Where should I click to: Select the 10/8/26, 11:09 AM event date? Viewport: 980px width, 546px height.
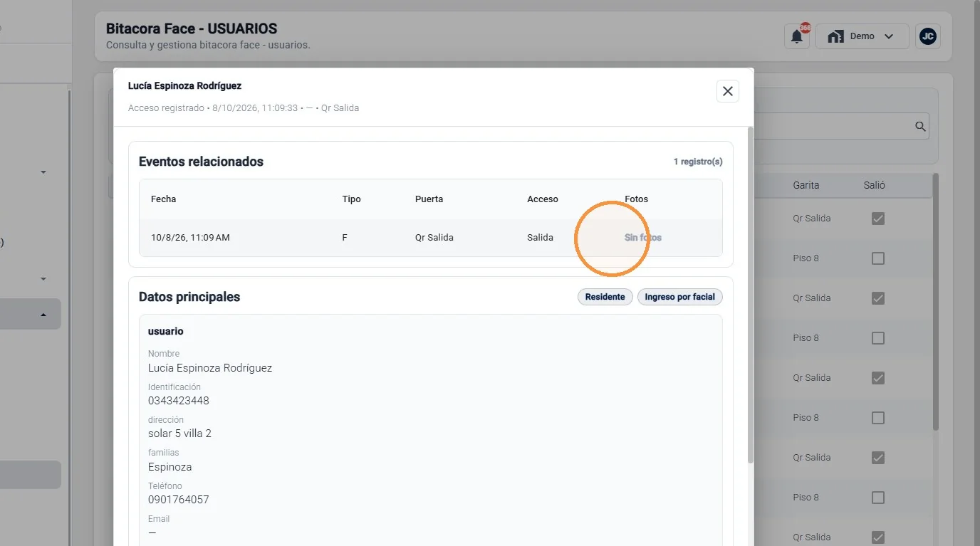pyautogui.click(x=190, y=238)
